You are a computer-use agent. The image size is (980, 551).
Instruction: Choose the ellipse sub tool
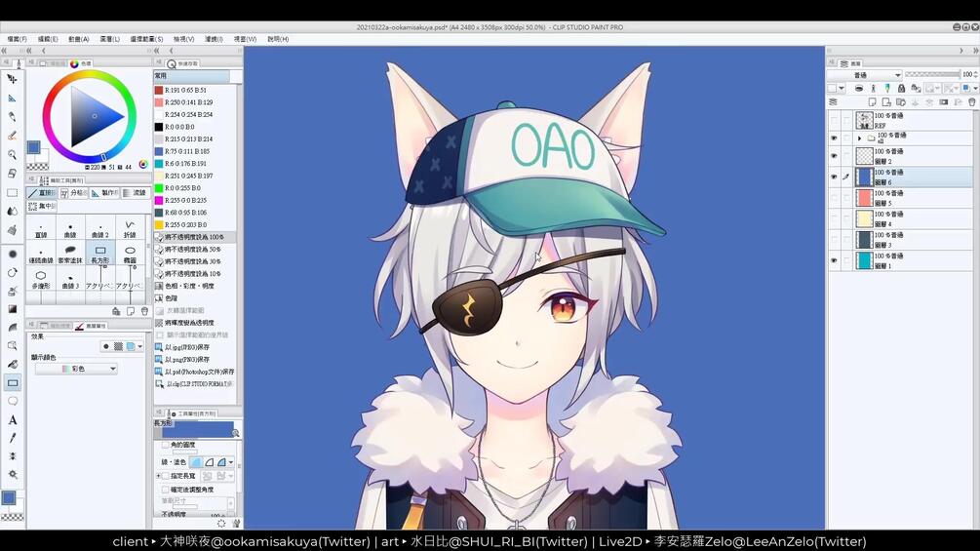tap(130, 255)
